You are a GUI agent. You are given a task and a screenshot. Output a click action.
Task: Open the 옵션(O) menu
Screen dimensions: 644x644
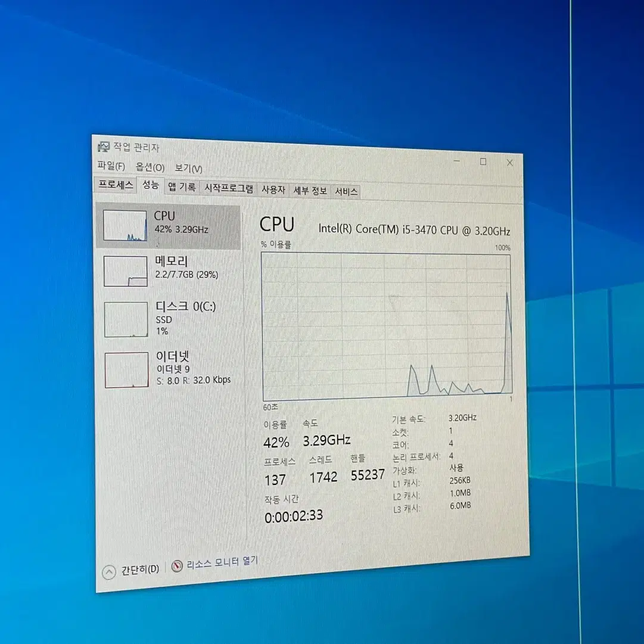point(150,167)
